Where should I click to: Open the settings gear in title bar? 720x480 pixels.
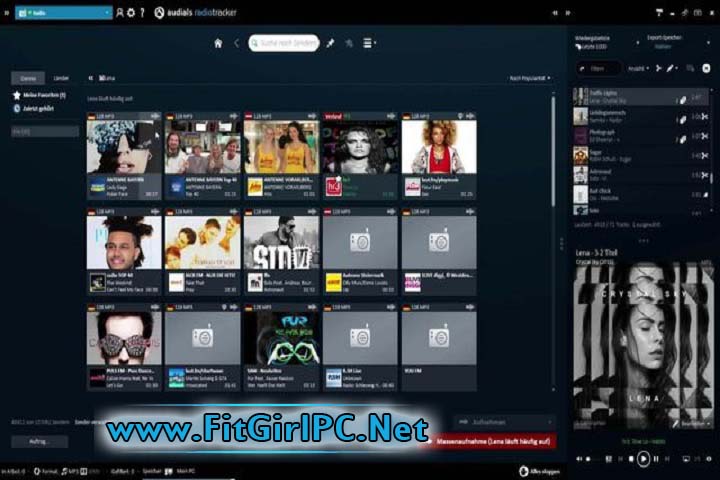pyautogui.click(x=133, y=12)
